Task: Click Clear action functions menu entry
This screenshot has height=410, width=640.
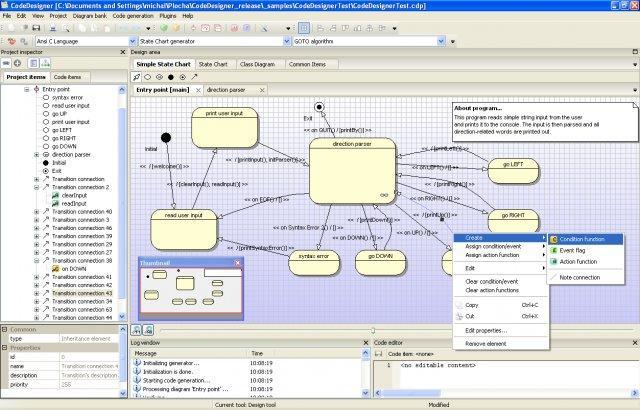Action: tap(501, 290)
